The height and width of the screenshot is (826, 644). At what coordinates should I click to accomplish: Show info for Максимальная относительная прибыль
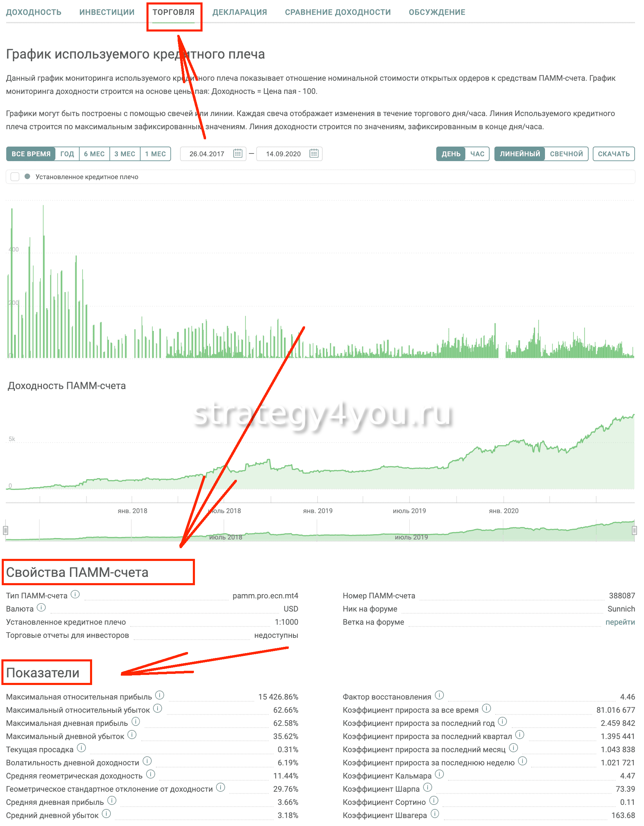coord(160,695)
